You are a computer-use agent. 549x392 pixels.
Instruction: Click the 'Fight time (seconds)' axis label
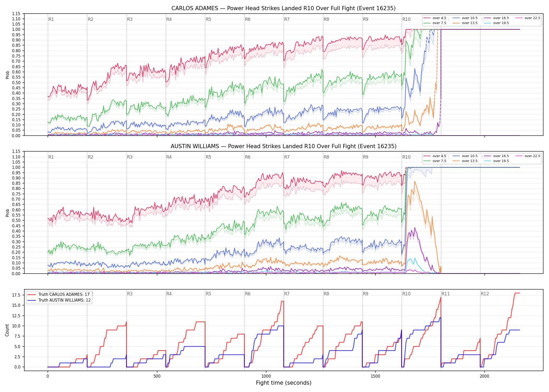284,383
